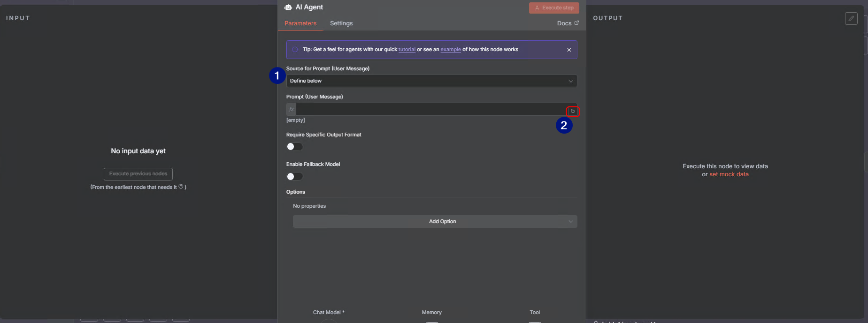Turn on Enable Fallback Model

(295, 176)
